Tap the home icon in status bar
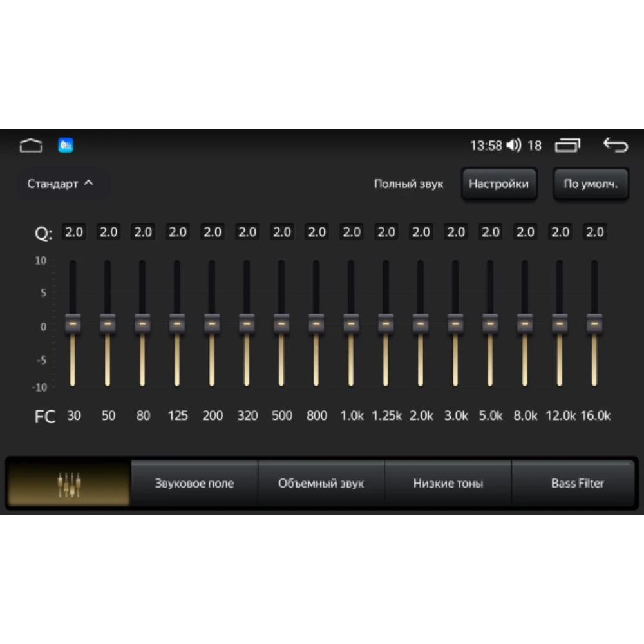The height and width of the screenshot is (644, 644). click(30, 146)
